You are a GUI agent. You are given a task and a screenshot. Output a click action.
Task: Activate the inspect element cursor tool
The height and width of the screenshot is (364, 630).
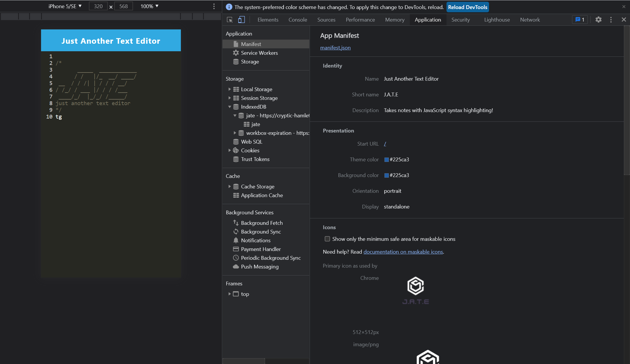(230, 20)
